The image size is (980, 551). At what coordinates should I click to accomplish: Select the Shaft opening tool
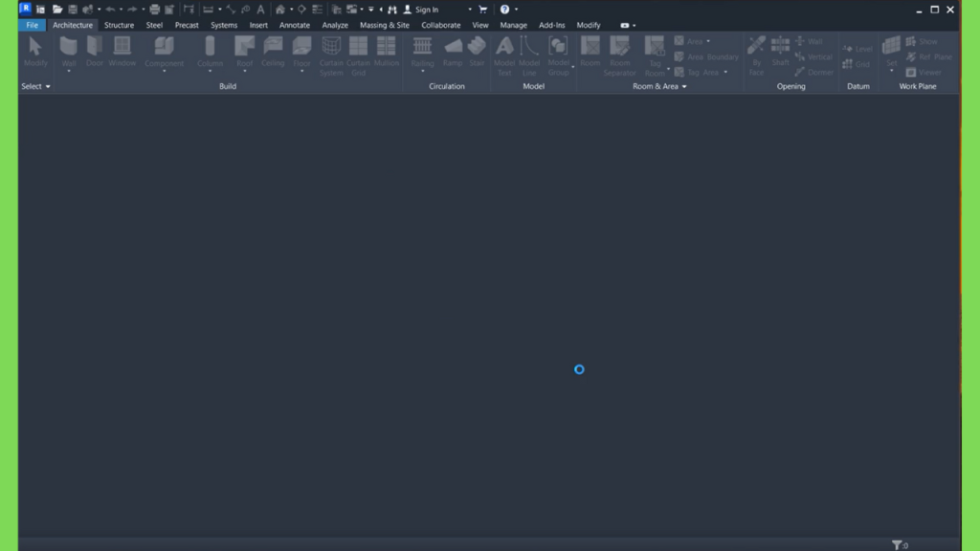coord(780,54)
